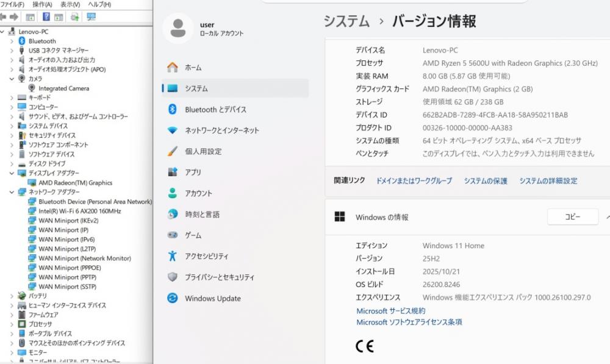Screen dimensions: 610x364
Task: Select Intel(R) Wi-Fi 6 AX200 160MHz adapter
Action: click(80, 211)
